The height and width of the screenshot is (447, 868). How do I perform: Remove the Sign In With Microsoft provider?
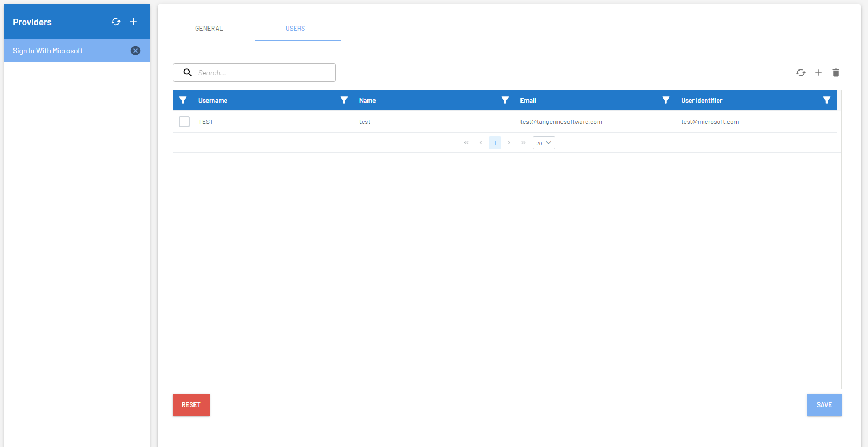point(135,51)
